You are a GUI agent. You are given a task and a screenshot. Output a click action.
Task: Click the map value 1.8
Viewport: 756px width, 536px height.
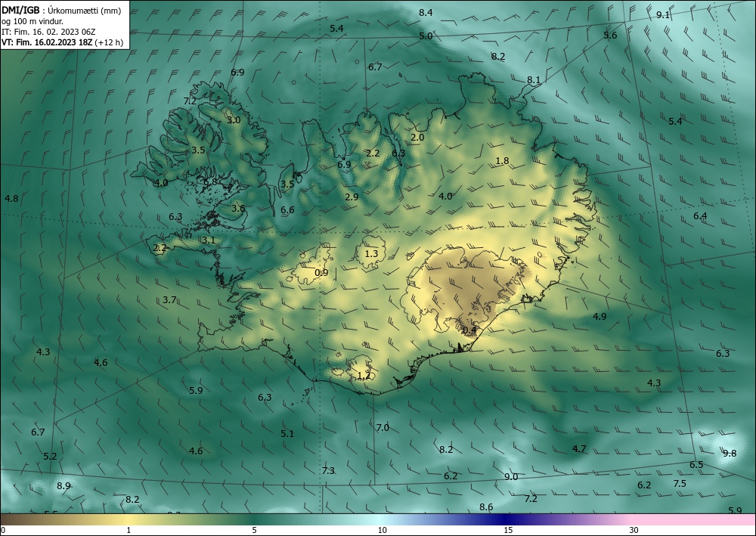pos(503,161)
